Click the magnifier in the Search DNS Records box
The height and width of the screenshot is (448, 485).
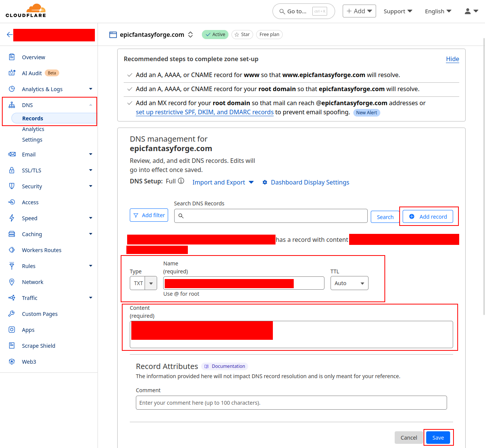(x=181, y=216)
